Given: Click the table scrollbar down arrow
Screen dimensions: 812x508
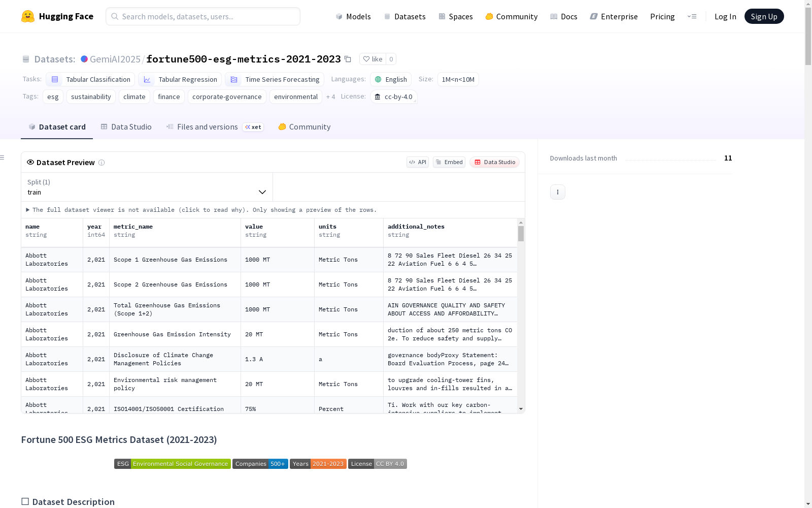Looking at the screenshot, I should coord(521,409).
